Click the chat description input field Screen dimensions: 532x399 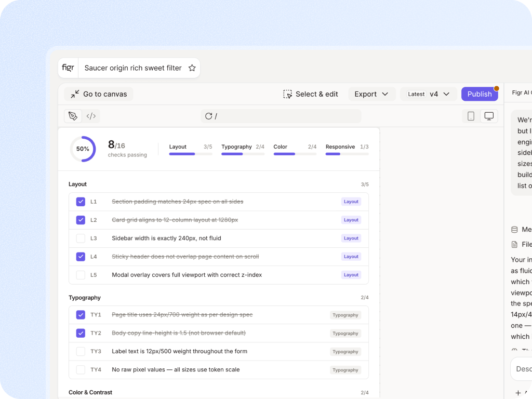(x=521, y=369)
